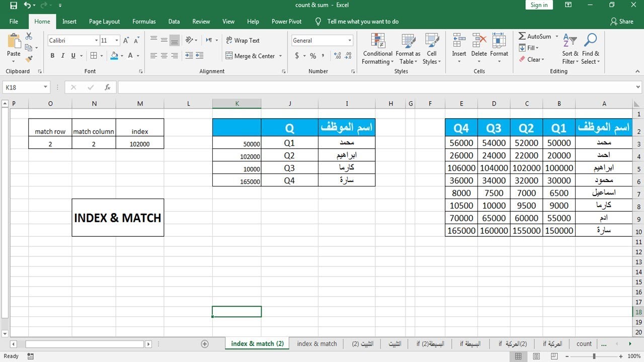Switch to the Page Layout tab

(x=105, y=22)
